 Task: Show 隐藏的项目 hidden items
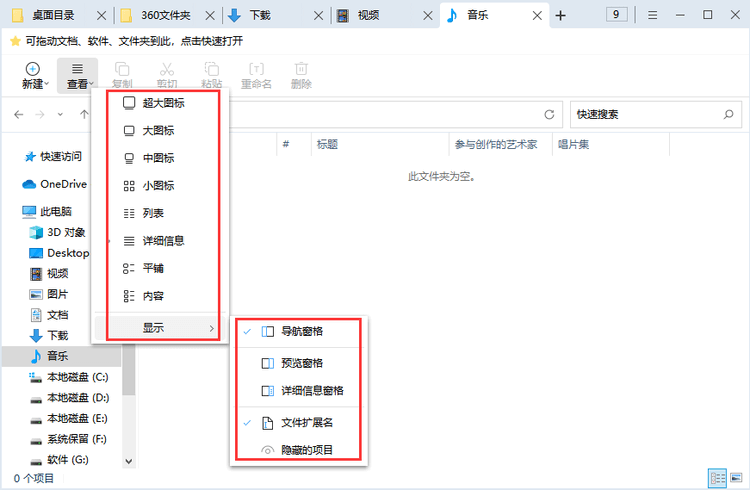coord(306,450)
